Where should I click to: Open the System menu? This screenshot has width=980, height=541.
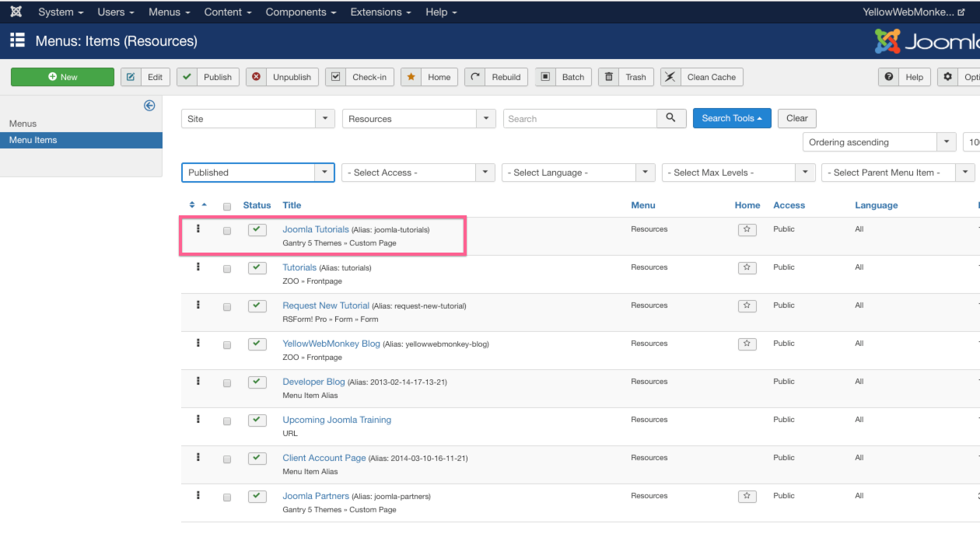click(61, 12)
